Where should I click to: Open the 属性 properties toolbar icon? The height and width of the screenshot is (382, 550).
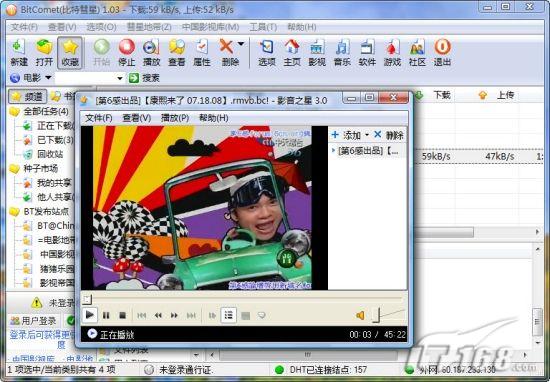pos(202,53)
